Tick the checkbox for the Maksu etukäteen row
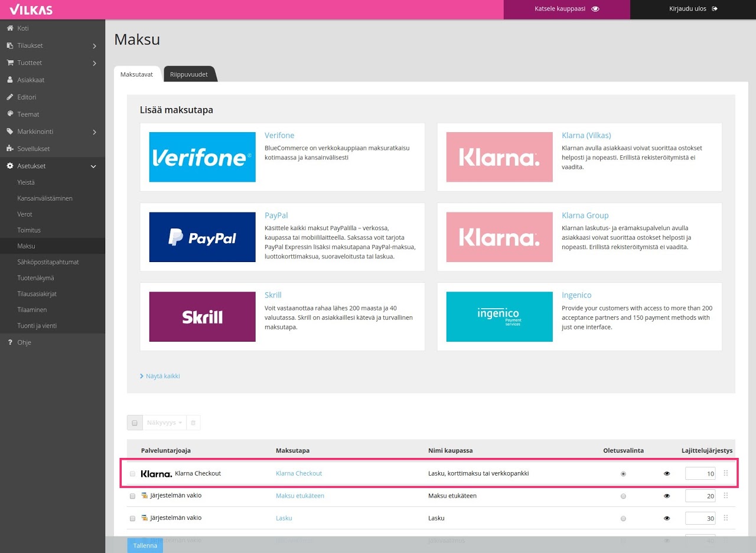 pyautogui.click(x=132, y=496)
